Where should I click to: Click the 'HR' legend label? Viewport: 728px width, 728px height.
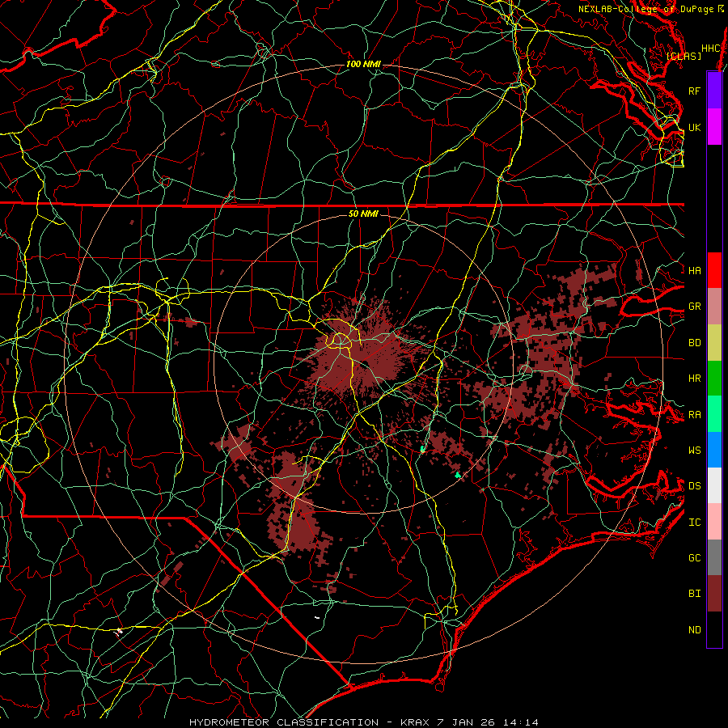694,379
